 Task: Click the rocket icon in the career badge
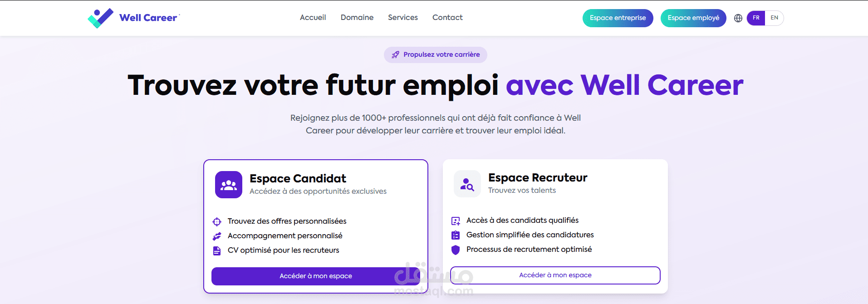396,55
